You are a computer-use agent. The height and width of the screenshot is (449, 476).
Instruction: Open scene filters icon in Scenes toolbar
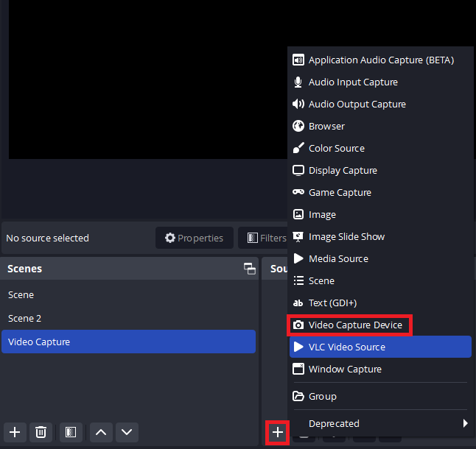70,432
